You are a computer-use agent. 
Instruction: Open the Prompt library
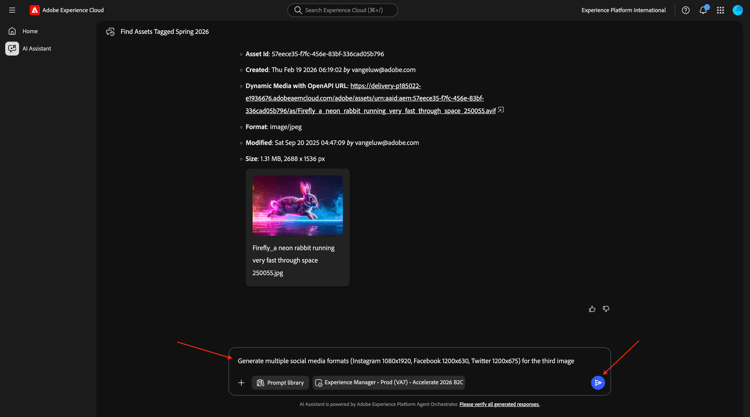click(x=280, y=383)
